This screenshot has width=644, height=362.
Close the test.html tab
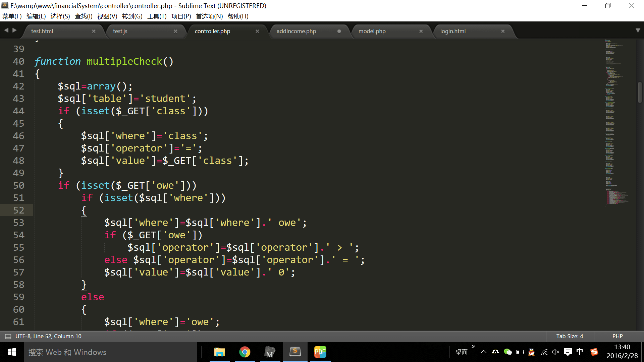[94, 31]
